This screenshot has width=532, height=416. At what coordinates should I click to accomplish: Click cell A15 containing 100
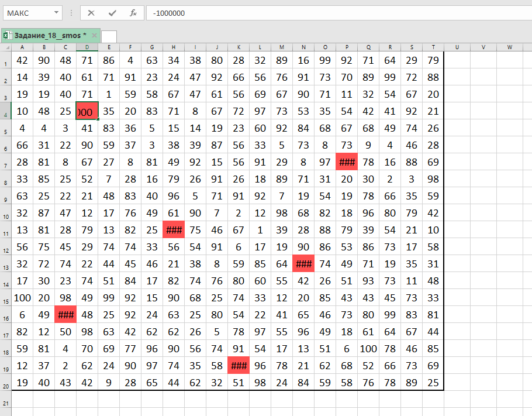click(x=22, y=297)
